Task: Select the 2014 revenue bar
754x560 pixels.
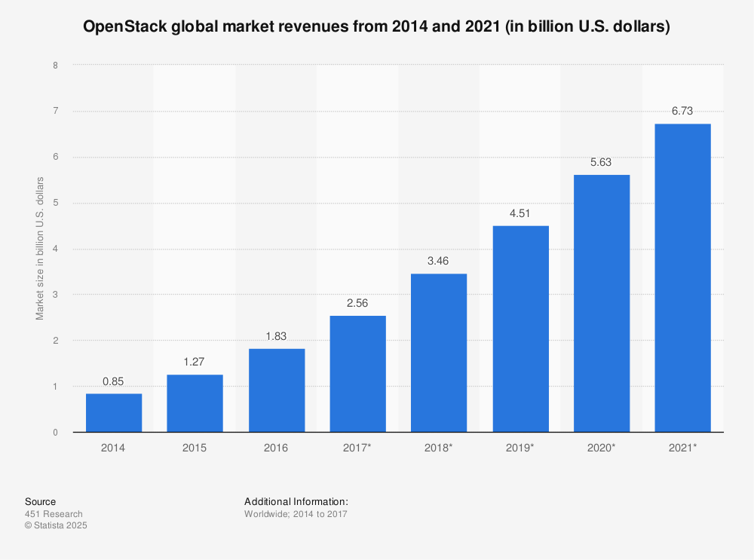Action: pos(112,411)
